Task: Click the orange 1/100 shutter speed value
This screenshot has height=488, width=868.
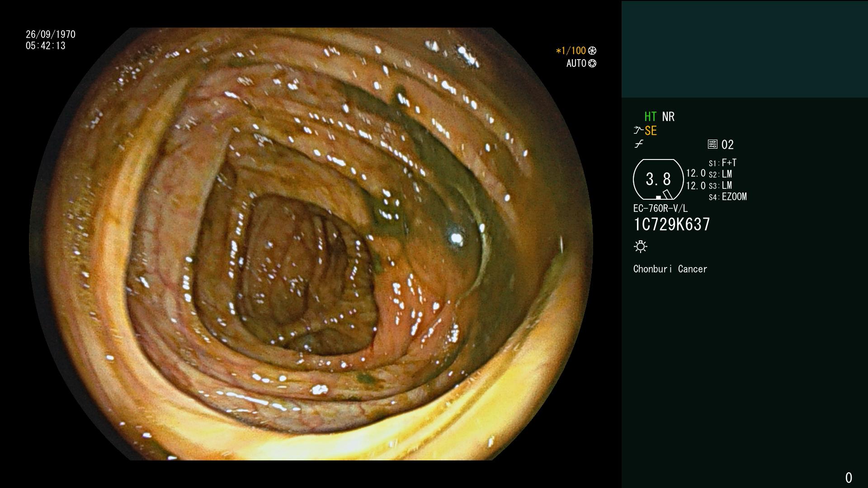Action: [571, 51]
